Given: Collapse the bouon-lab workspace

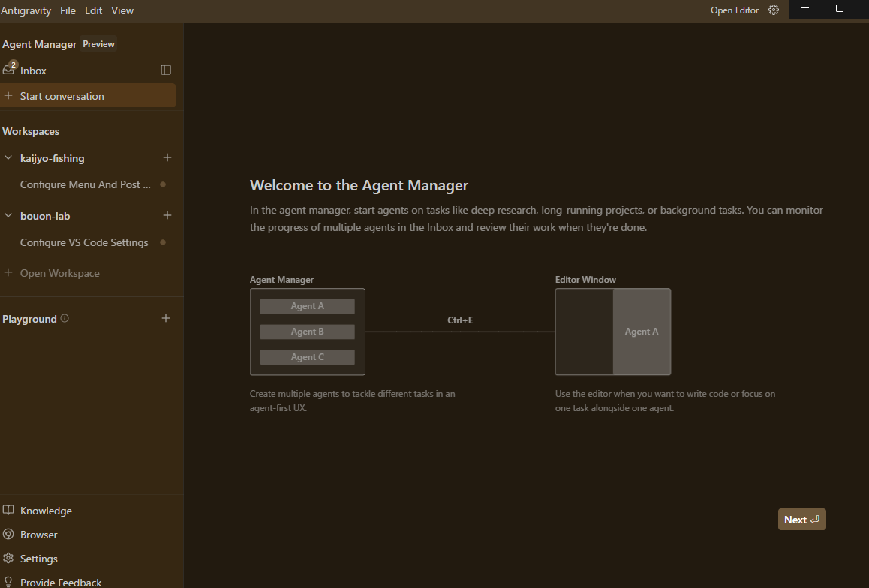Looking at the screenshot, I should point(8,215).
